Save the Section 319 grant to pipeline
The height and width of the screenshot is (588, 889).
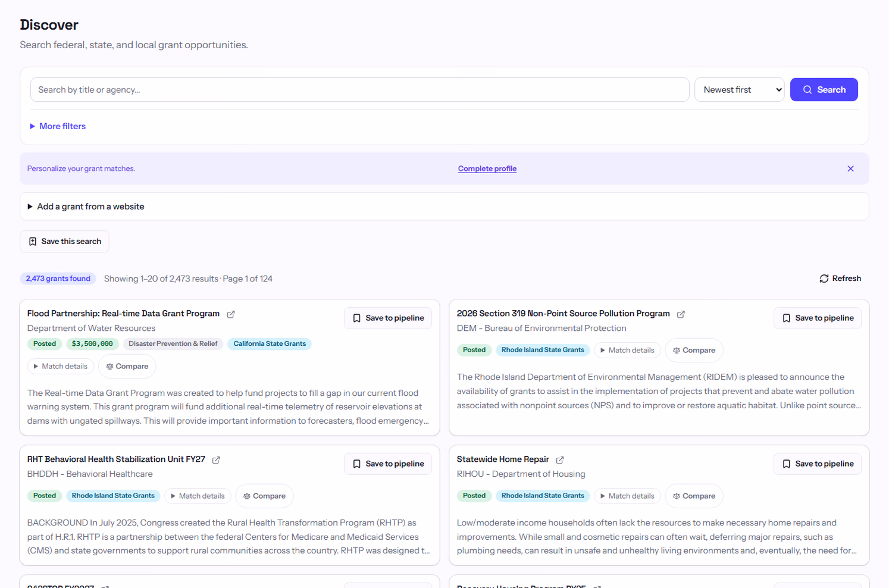point(818,318)
